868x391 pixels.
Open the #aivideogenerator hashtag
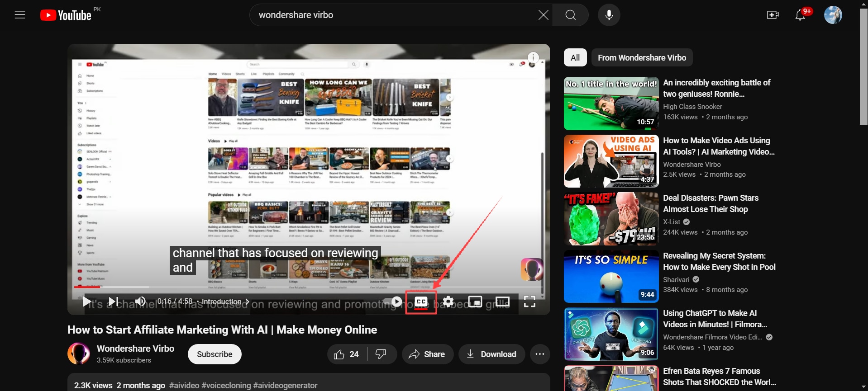pos(286,386)
